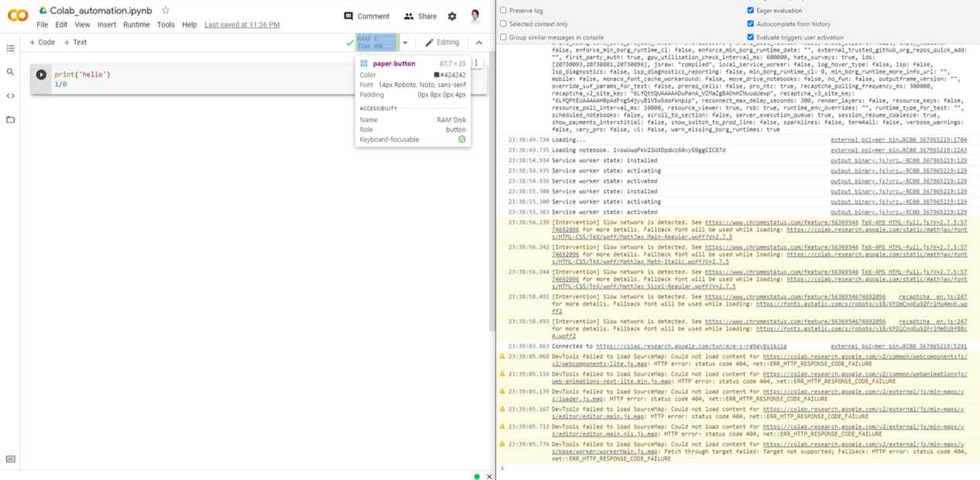Viewport: 980px width, 480px height.
Task: Expand the runtime connection dropdown arrow
Action: 405,43
